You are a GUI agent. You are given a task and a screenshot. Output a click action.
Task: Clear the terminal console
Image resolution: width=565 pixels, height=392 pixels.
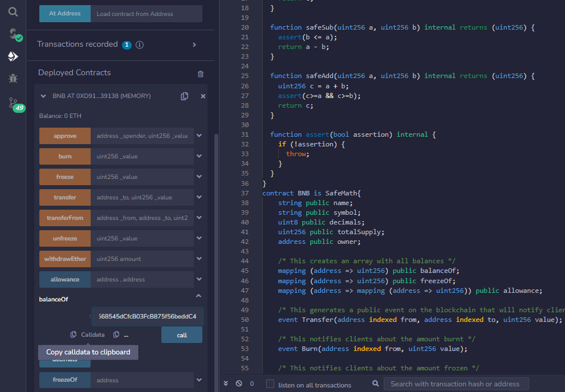point(239,383)
